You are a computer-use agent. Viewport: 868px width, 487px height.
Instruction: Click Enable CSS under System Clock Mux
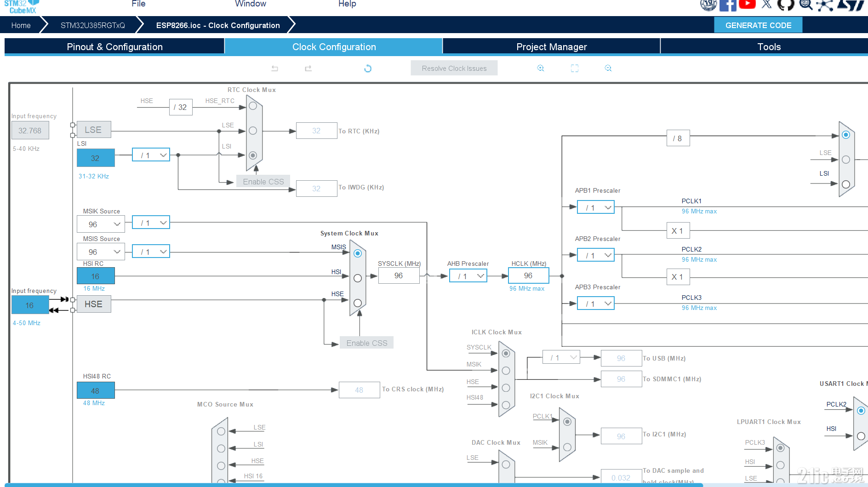pyautogui.click(x=367, y=343)
